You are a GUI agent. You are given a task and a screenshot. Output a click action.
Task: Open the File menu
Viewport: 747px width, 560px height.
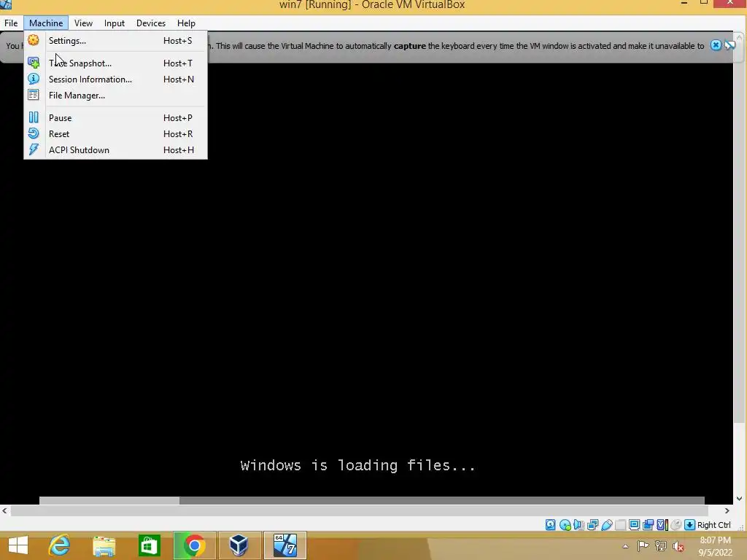pyautogui.click(x=11, y=23)
